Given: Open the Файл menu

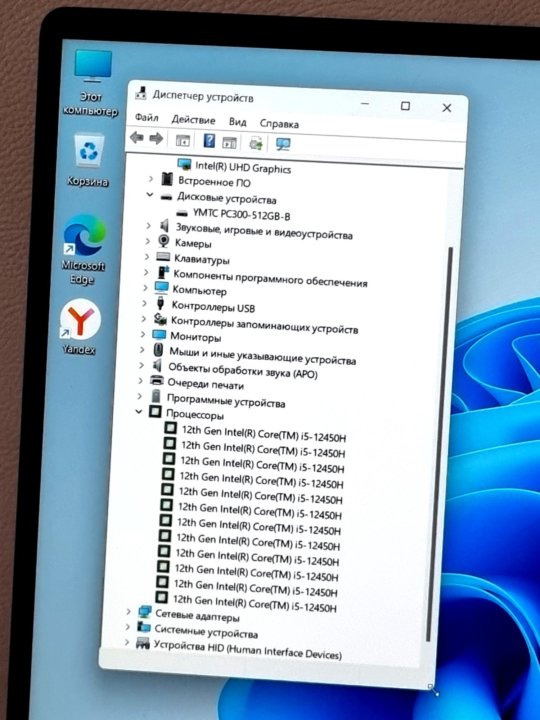Looking at the screenshot, I should click(146, 118).
